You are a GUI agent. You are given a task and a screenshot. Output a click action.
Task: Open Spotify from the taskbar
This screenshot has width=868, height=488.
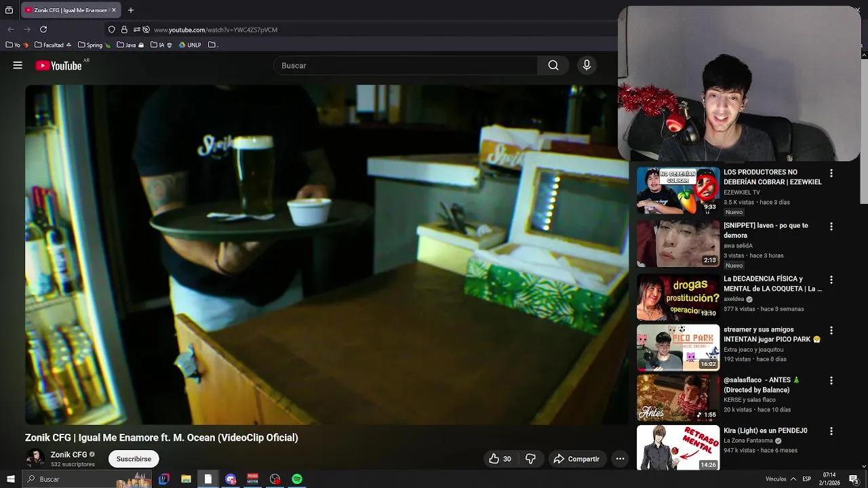click(297, 479)
